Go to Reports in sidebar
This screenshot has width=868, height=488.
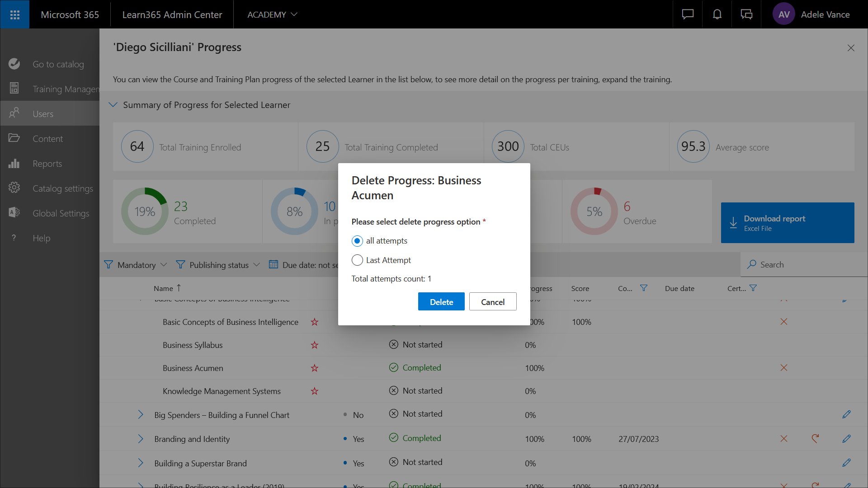(47, 164)
